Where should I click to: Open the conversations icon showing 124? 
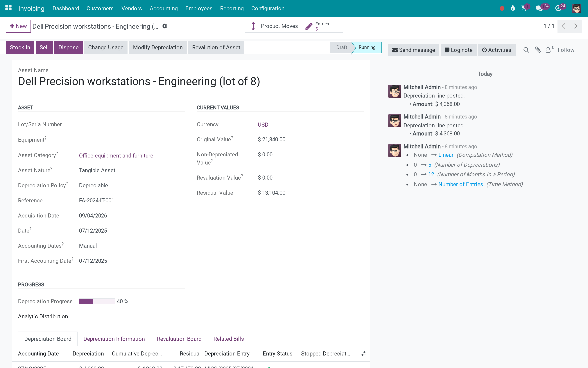coord(539,8)
